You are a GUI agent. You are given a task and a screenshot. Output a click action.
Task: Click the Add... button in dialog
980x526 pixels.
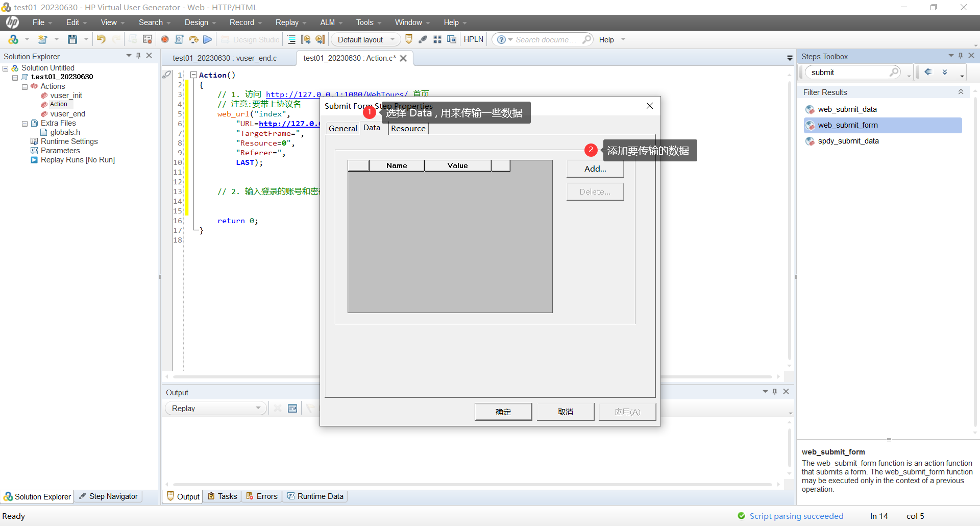point(595,169)
